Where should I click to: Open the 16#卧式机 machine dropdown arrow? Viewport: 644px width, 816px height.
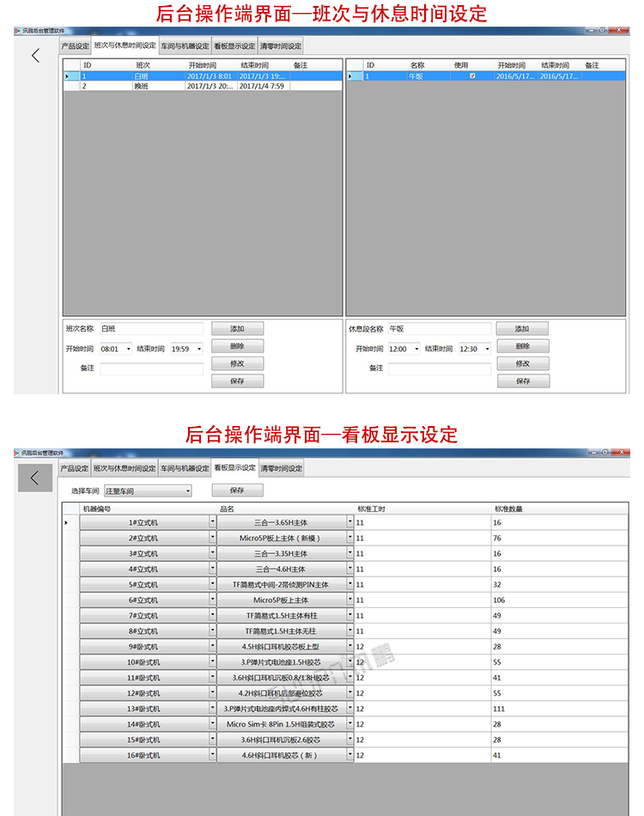click(x=212, y=755)
